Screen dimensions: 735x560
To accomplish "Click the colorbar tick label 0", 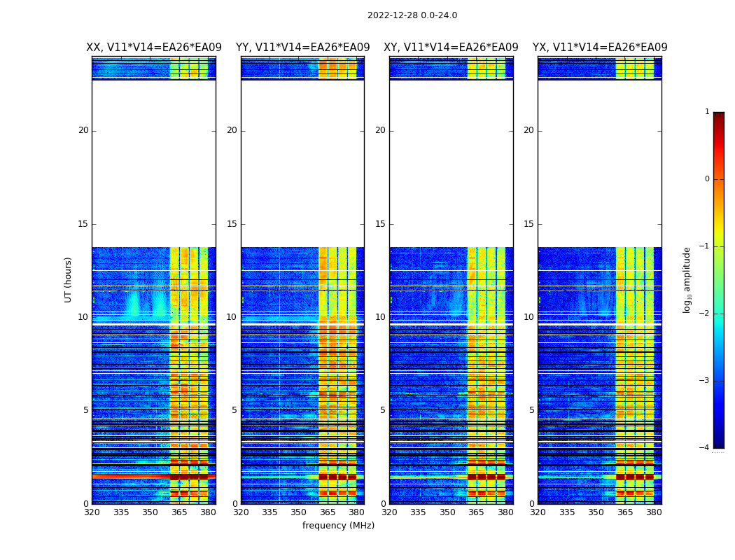I will 707,179.
